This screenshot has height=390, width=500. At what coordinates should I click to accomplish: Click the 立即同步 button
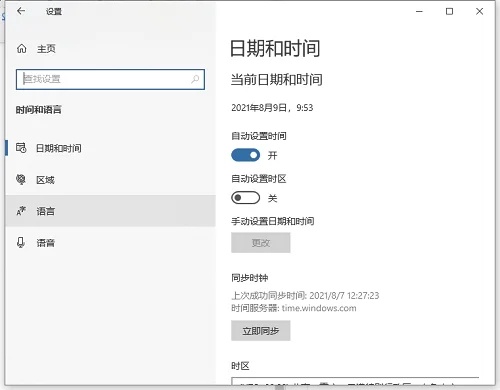click(x=261, y=331)
